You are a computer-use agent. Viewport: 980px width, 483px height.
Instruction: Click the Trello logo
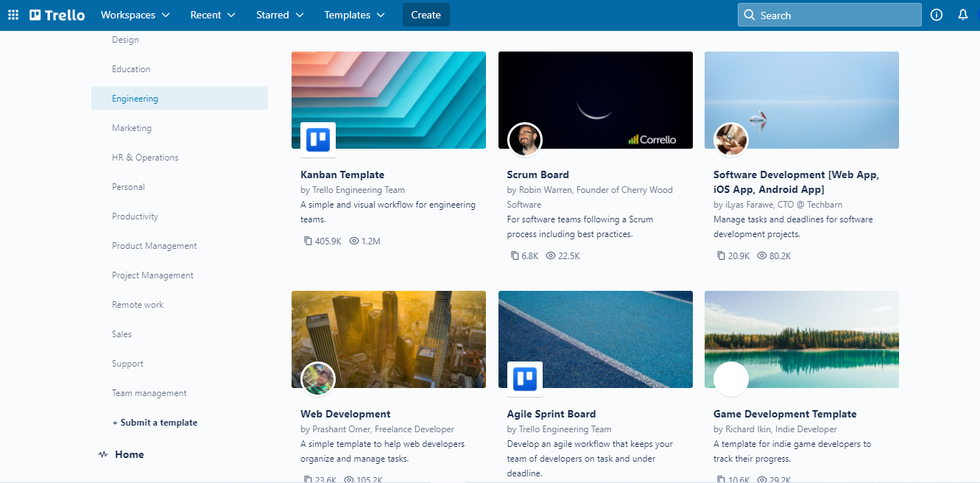tap(57, 15)
